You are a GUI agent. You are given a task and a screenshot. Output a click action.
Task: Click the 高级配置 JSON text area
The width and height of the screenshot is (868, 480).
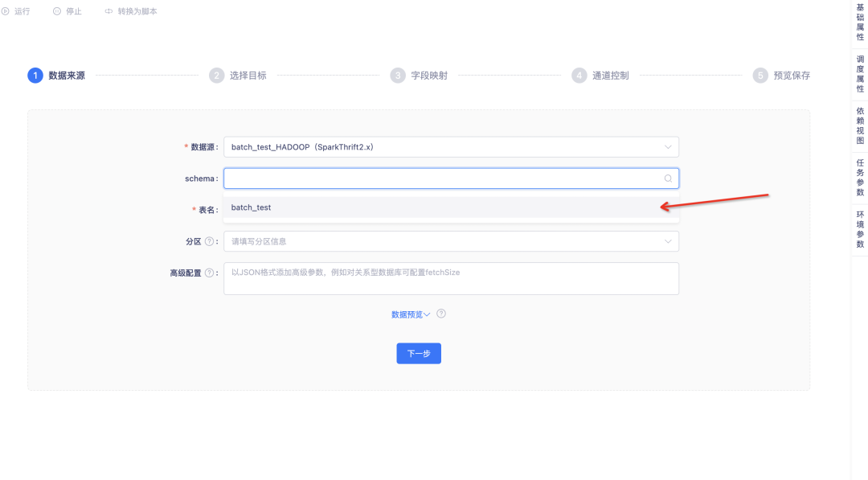point(450,279)
